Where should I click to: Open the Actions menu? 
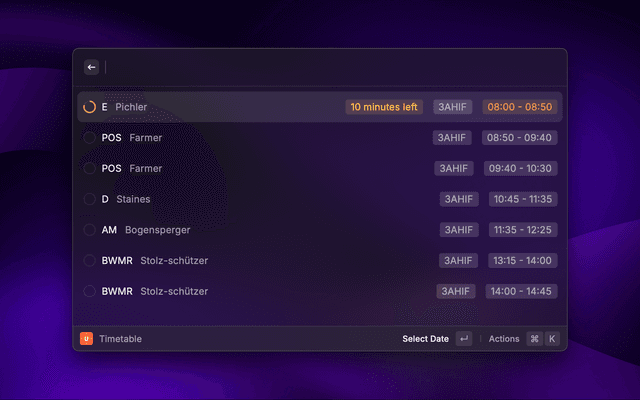pyautogui.click(x=504, y=339)
